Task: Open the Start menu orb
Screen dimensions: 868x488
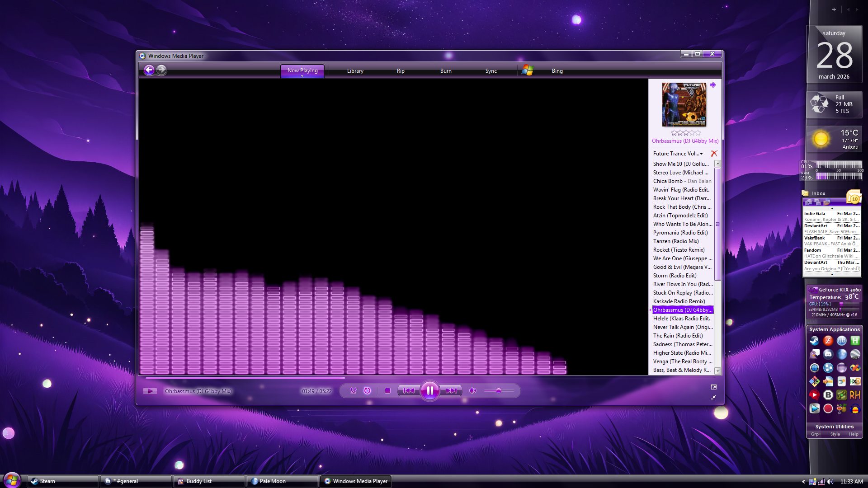Action: point(12,479)
